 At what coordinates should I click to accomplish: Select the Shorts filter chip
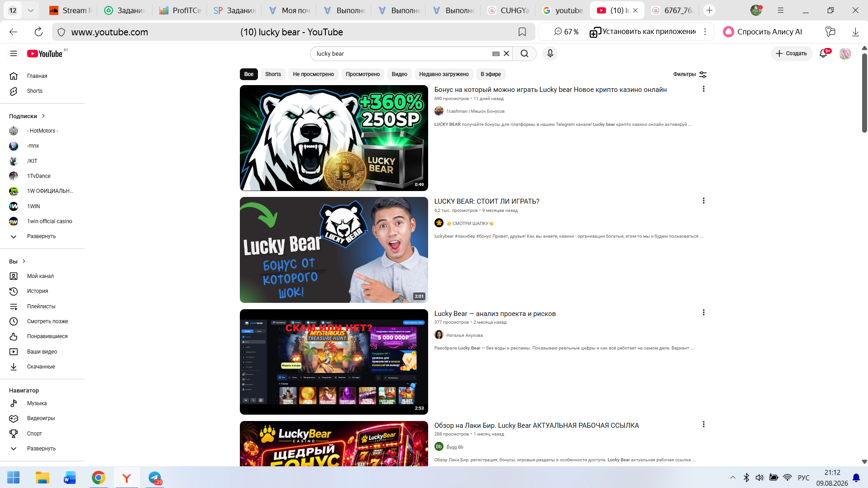pos(273,74)
